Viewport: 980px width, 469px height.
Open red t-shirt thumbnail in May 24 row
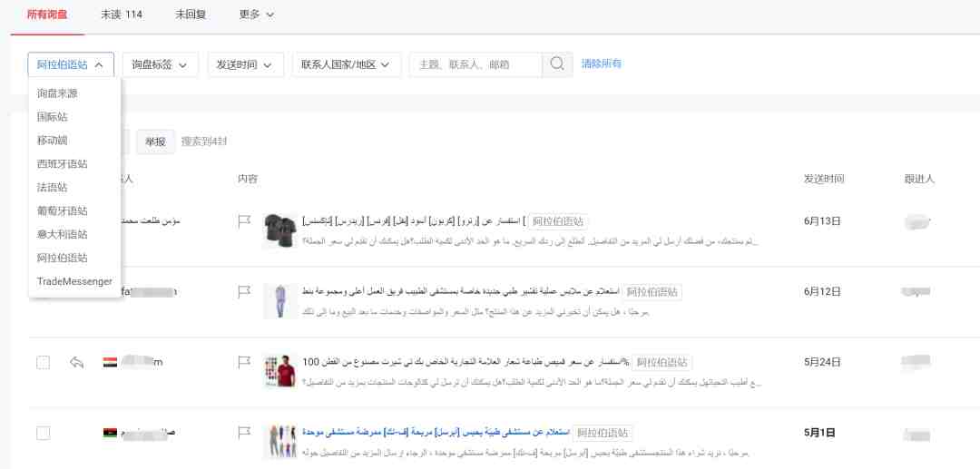(x=280, y=371)
